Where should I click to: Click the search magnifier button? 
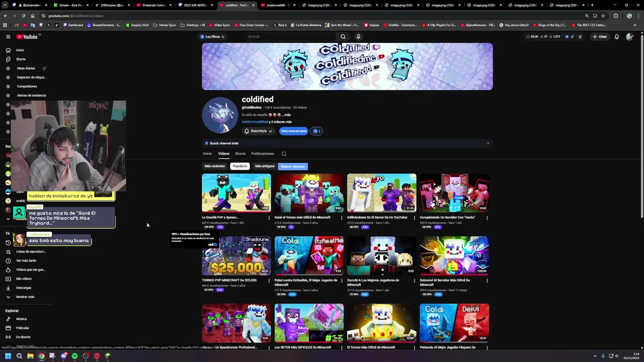[343, 37]
